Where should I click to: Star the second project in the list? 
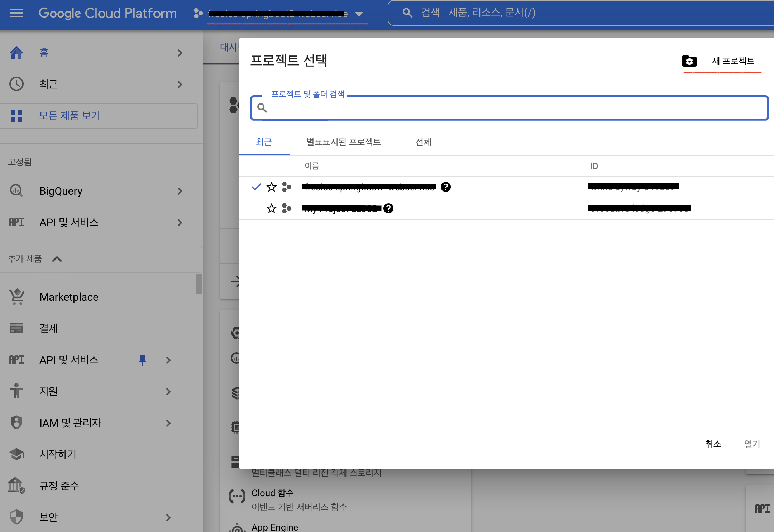[272, 208]
